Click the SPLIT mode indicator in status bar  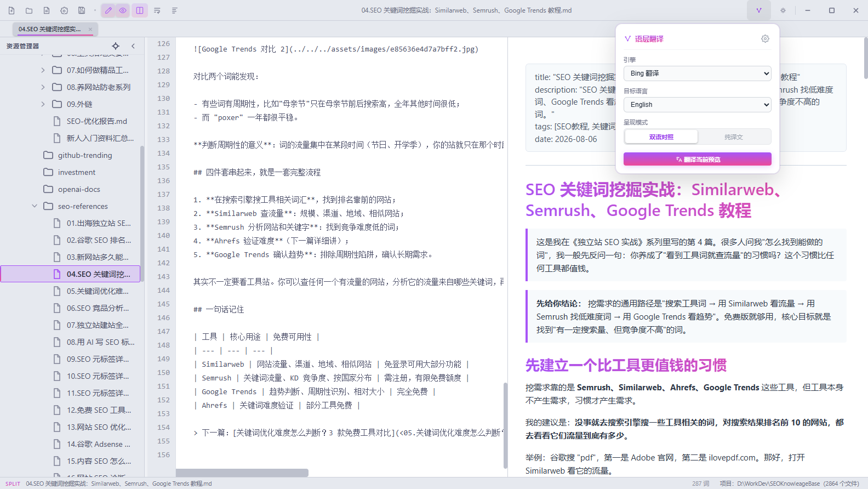click(x=13, y=484)
